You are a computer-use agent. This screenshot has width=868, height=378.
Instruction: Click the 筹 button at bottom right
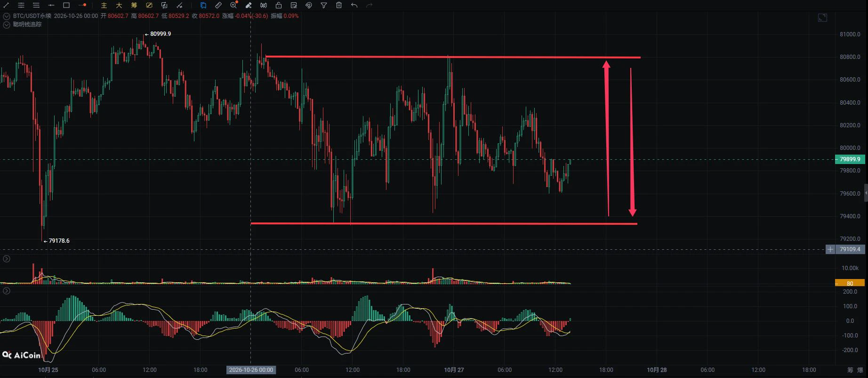pos(850,370)
